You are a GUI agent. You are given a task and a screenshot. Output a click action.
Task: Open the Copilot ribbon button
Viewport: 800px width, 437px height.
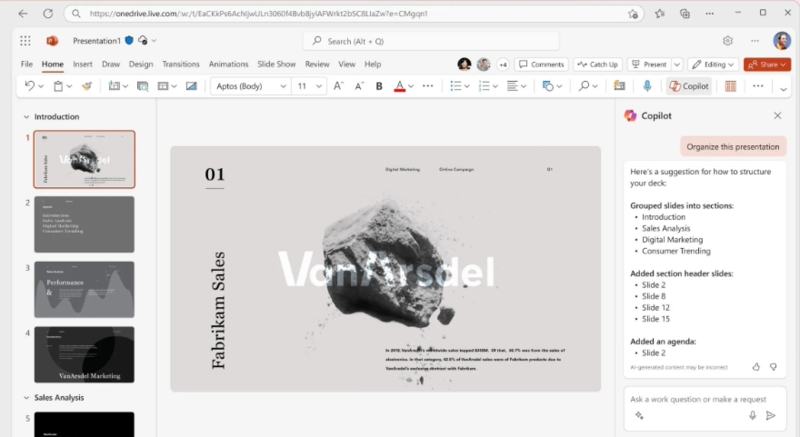pyautogui.click(x=689, y=86)
